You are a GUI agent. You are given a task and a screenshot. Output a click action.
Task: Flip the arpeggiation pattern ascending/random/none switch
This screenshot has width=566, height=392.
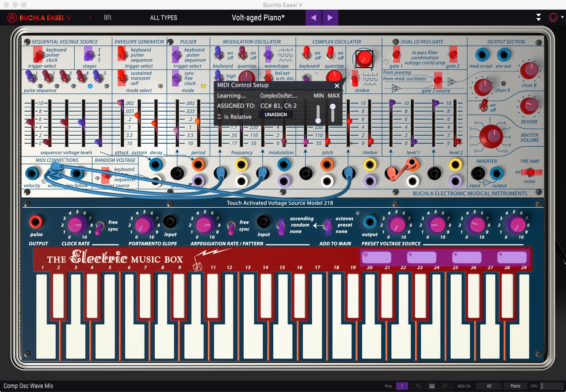281,226
